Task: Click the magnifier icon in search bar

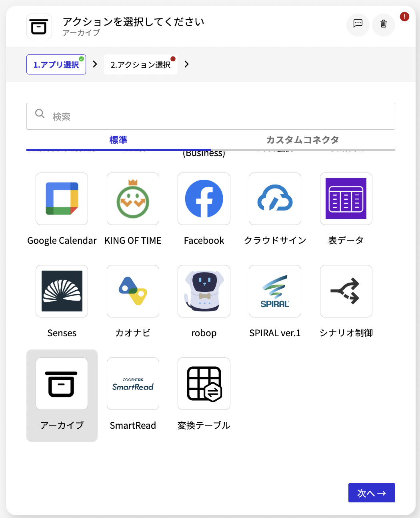Action: [40, 114]
